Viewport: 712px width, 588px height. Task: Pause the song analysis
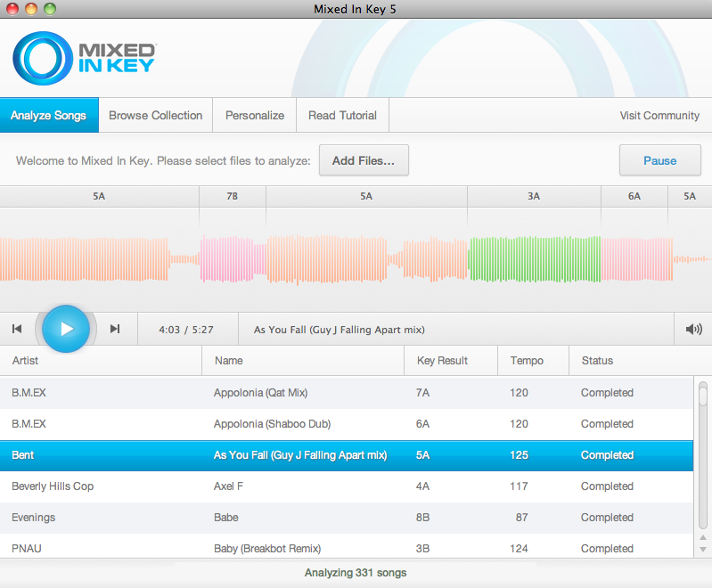tap(659, 160)
